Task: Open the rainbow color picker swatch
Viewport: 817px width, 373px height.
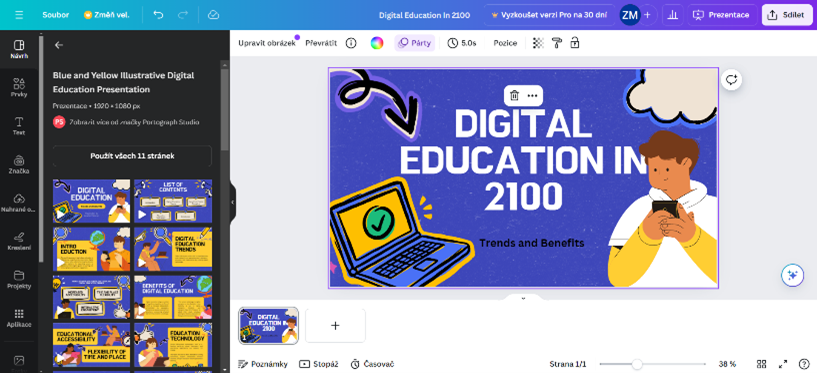Action: (377, 43)
